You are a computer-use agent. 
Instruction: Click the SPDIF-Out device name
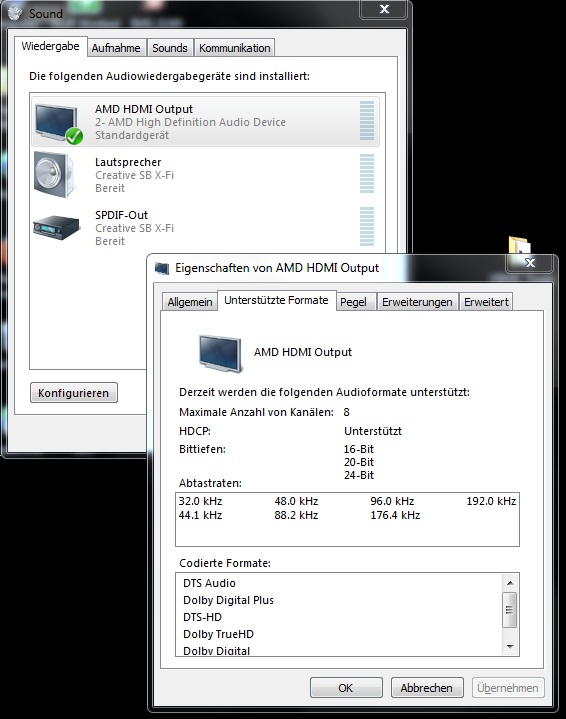tap(122, 215)
